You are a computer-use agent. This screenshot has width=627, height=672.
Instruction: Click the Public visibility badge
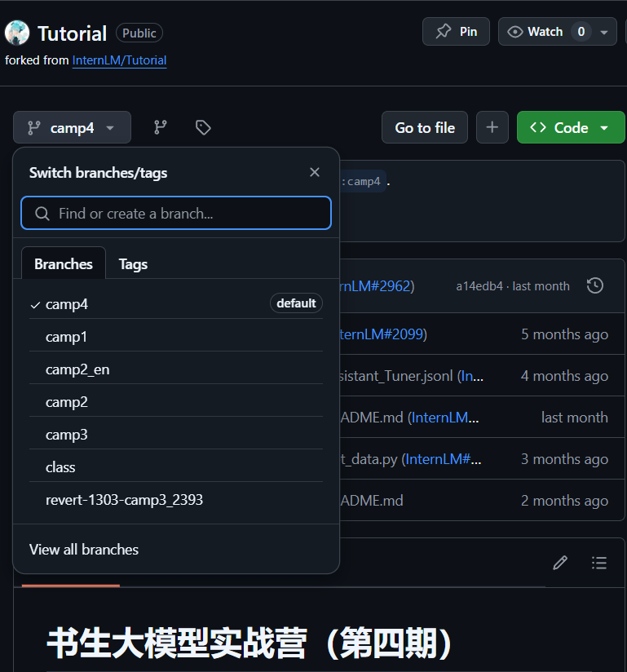pyautogui.click(x=139, y=33)
